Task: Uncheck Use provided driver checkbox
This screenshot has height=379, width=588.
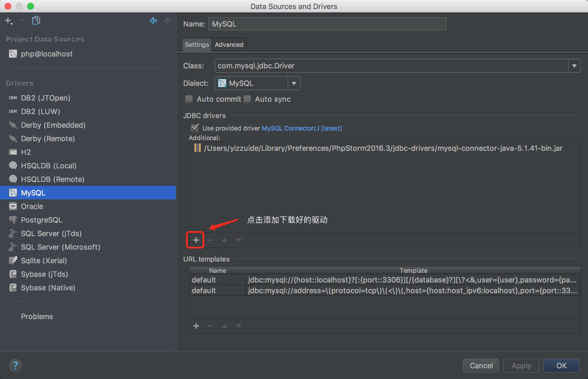Action: click(195, 128)
